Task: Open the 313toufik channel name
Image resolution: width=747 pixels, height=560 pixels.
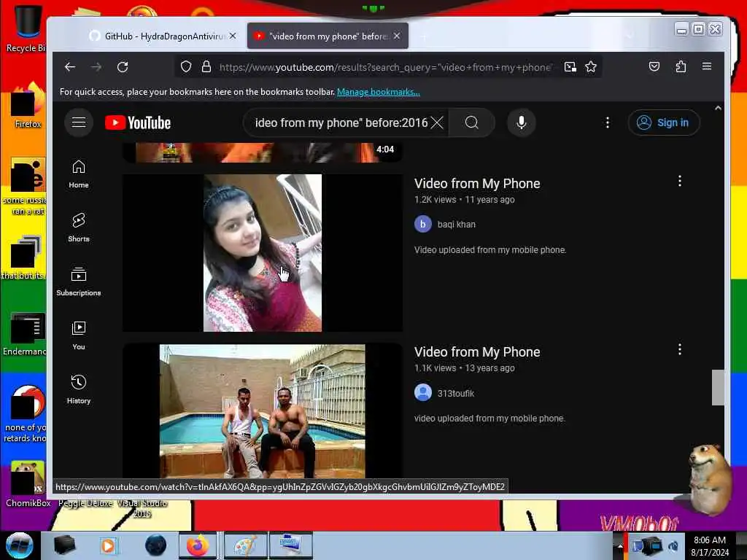Action: pyautogui.click(x=456, y=393)
